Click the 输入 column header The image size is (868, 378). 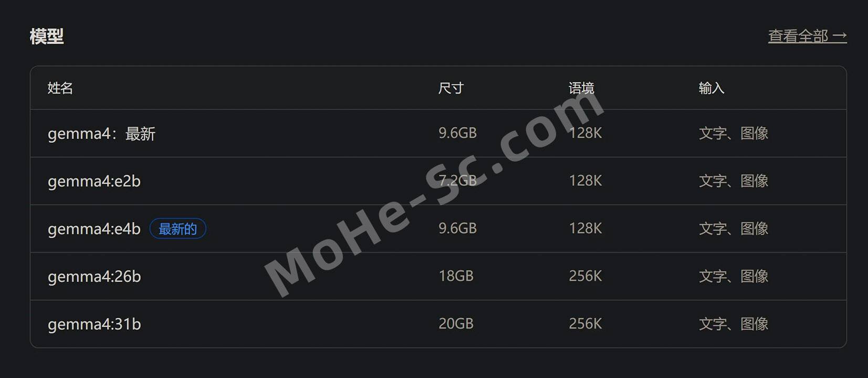pyautogui.click(x=712, y=88)
